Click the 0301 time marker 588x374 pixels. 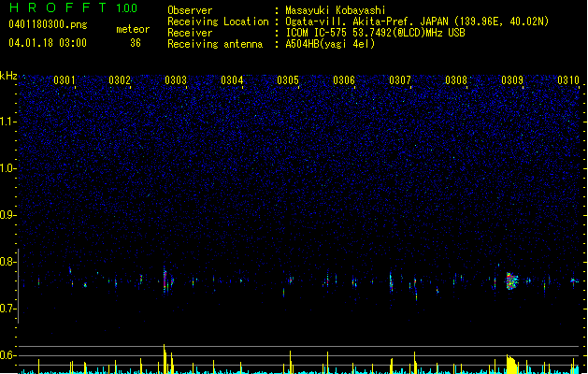pyautogui.click(x=65, y=80)
